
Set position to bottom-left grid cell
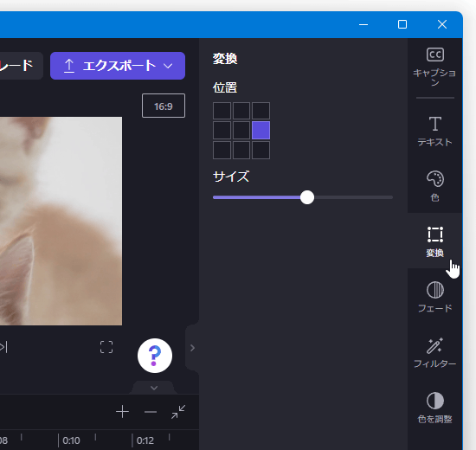[x=222, y=150]
